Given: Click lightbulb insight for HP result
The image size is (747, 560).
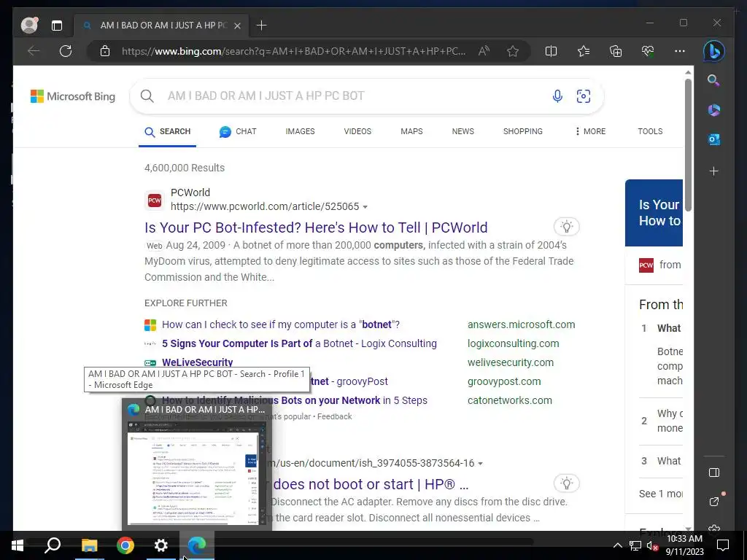Looking at the screenshot, I should (566, 484).
